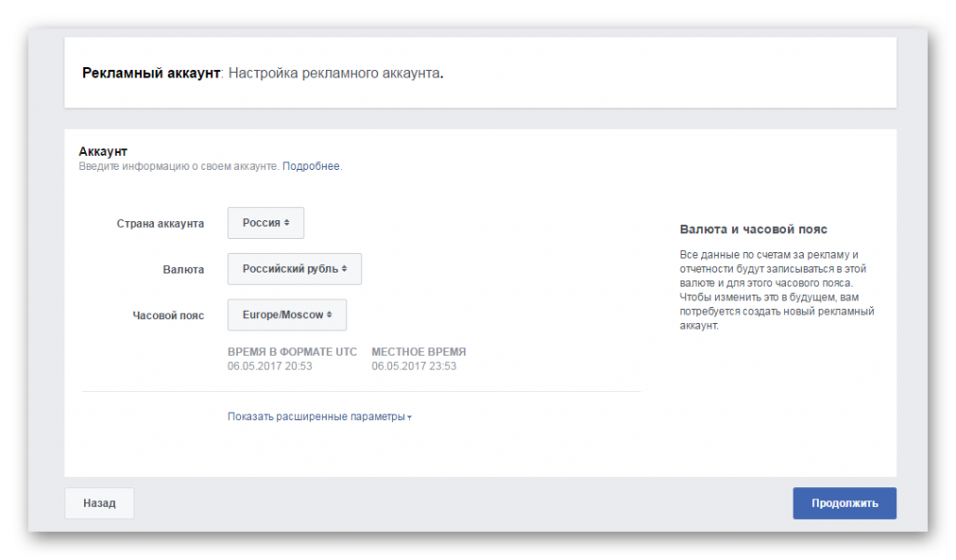Click the triangle after Показать расширенные параметры
This screenshot has width=956, height=560.
[x=410, y=417]
